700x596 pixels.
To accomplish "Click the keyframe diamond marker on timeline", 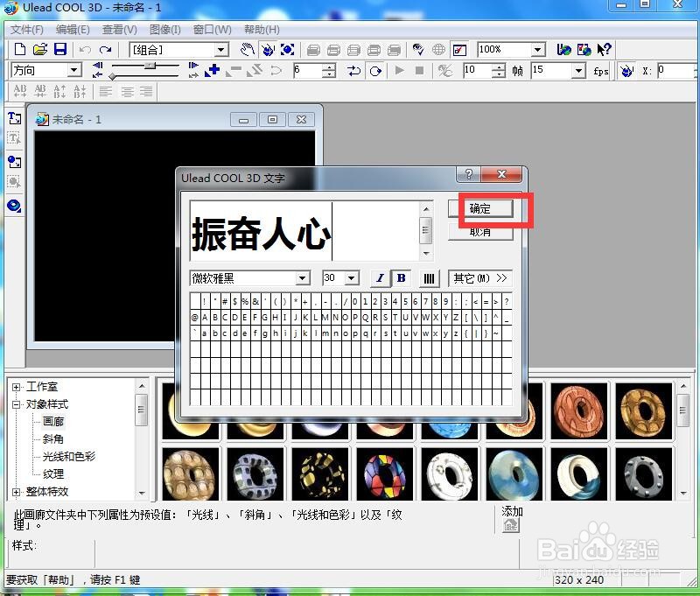I will (x=113, y=77).
